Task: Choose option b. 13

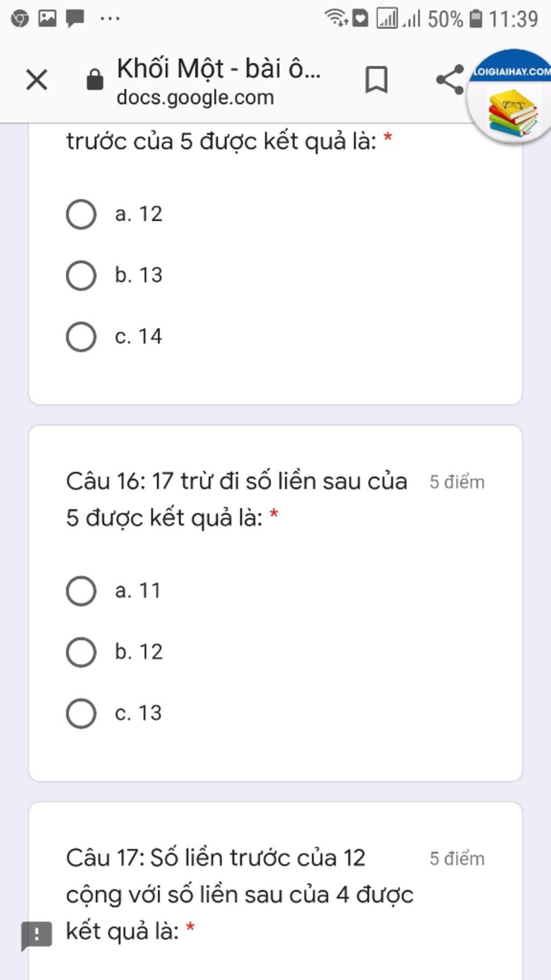Action: 114,276
